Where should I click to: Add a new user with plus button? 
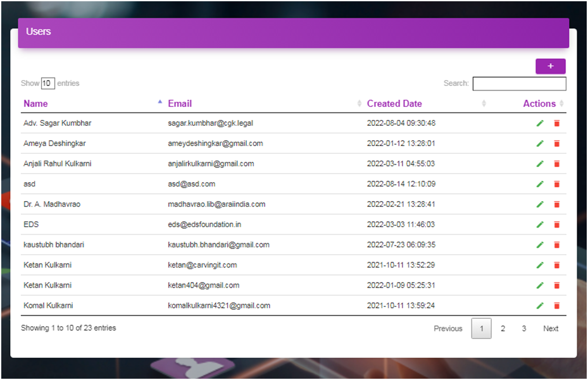tap(551, 66)
